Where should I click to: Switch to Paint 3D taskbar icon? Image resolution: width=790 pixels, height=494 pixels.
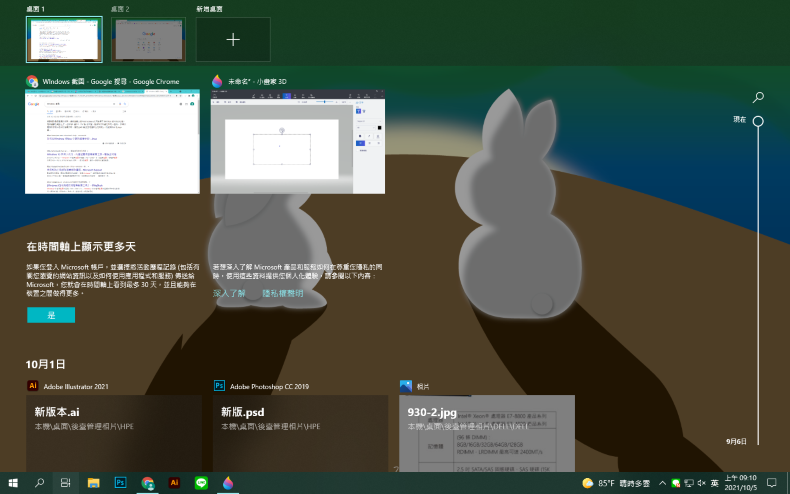tap(228, 483)
